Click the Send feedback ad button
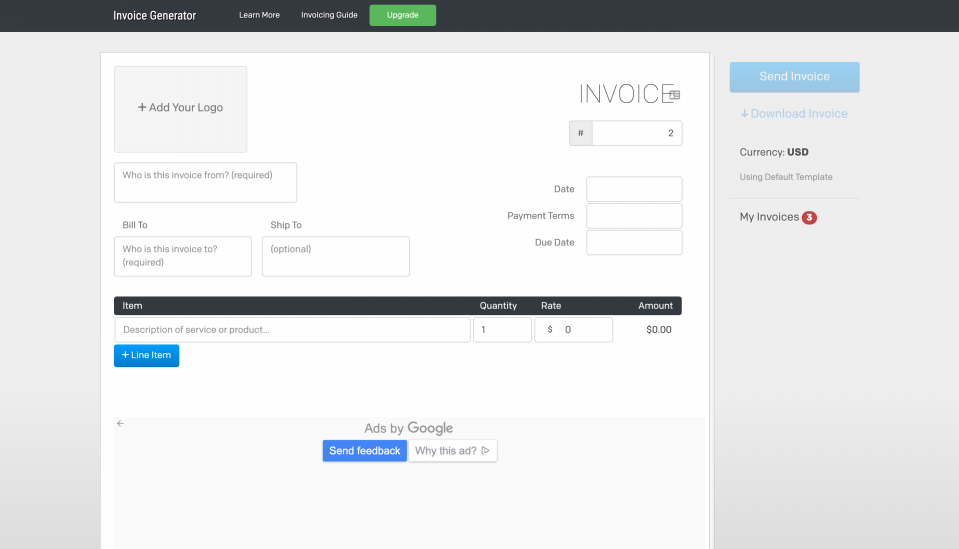 [x=365, y=451]
